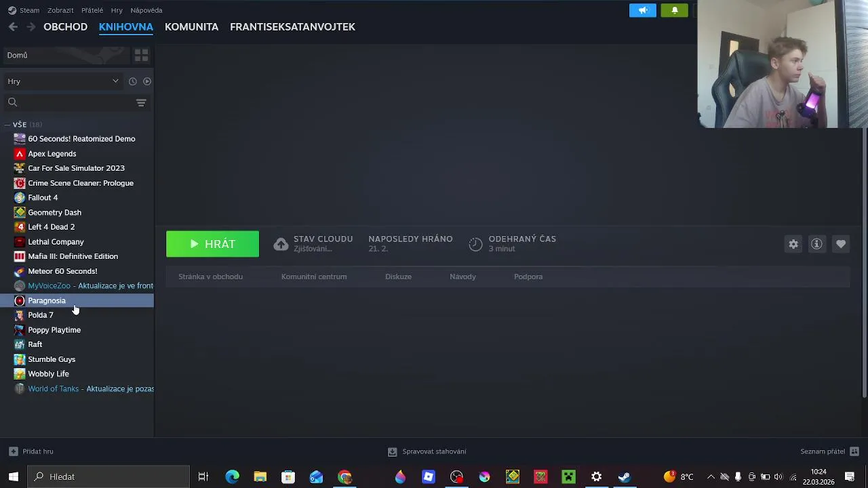Open Windows Start menu
Viewport: 868px width, 488px height.
click(x=13, y=476)
